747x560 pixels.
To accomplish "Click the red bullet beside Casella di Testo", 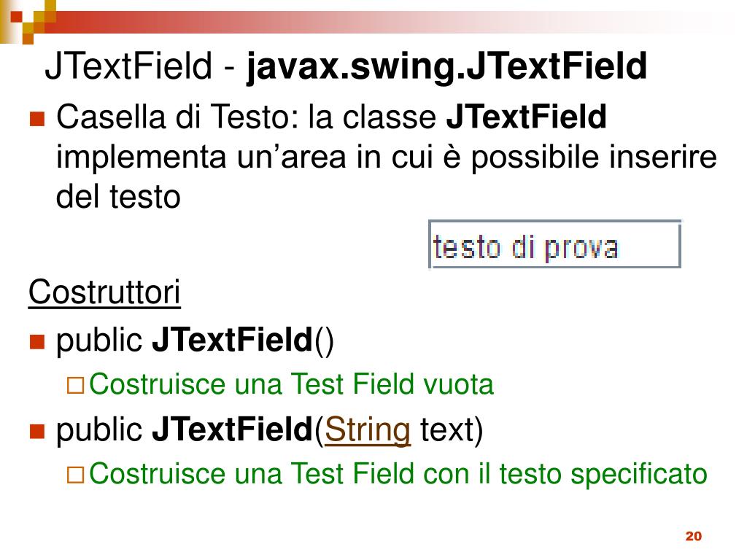I will 36,119.
